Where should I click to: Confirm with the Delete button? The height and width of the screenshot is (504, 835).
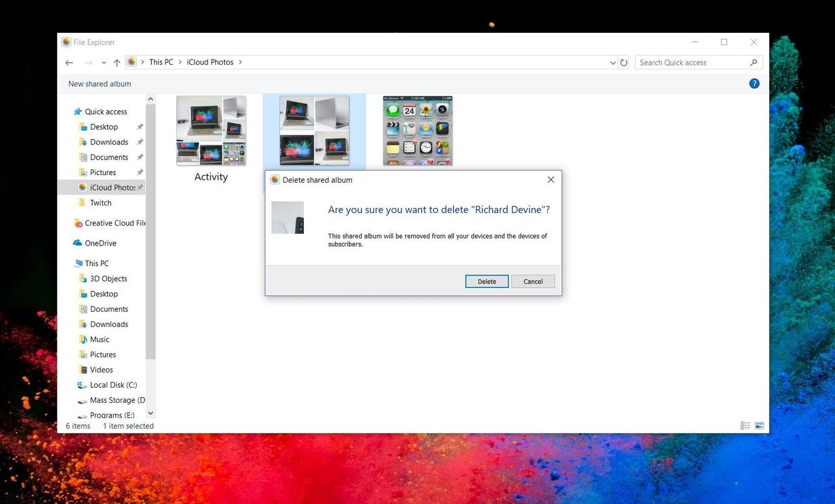point(486,281)
